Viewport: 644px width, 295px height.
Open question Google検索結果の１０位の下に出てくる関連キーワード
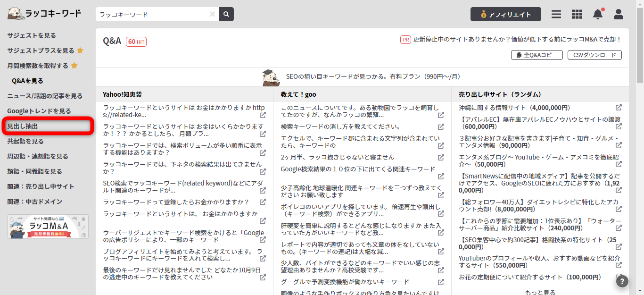click(x=358, y=169)
